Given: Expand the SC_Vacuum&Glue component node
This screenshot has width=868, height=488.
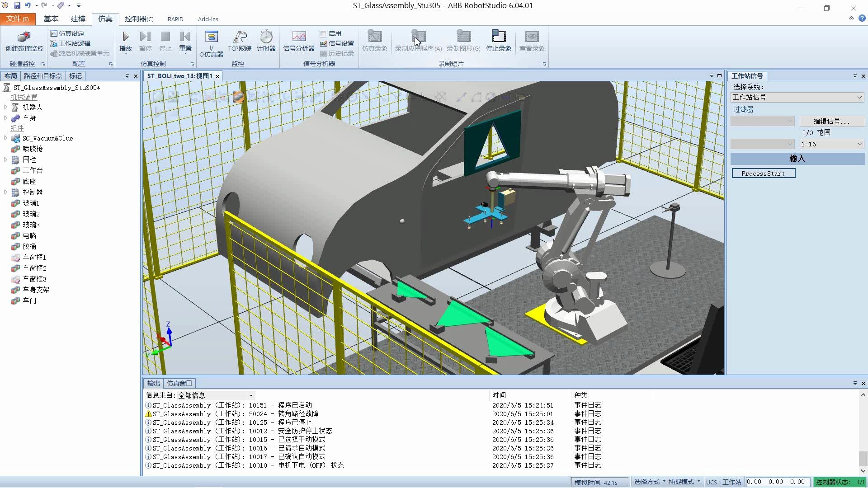Looking at the screenshot, I should [x=5, y=138].
